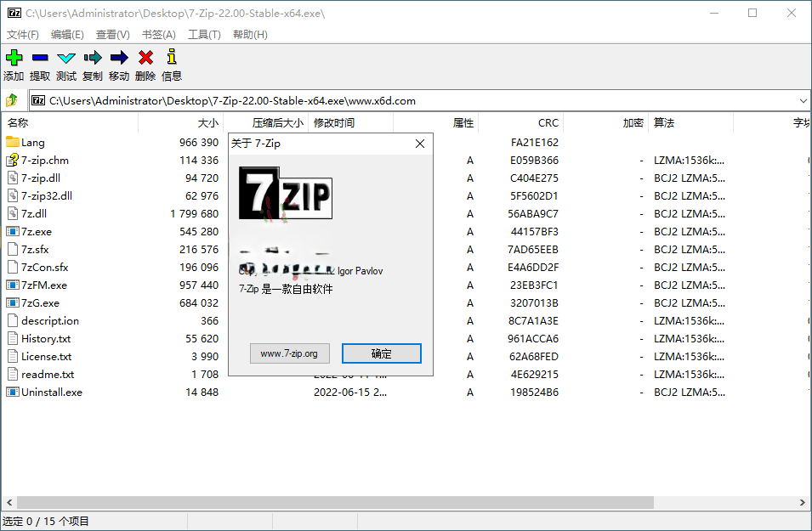The width and height of the screenshot is (812, 531).
Task: Click the Lang folder icon
Action: pyautogui.click(x=13, y=141)
